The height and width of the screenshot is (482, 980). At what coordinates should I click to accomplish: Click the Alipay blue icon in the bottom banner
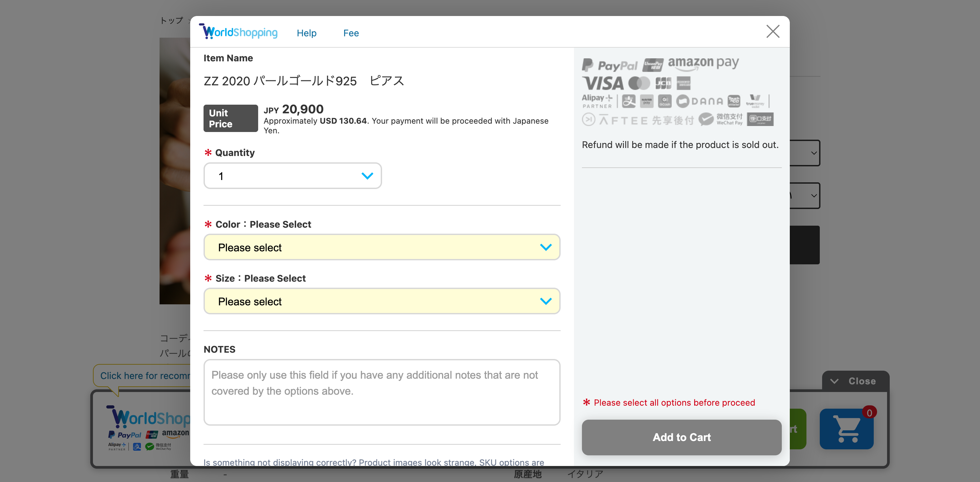(x=137, y=447)
